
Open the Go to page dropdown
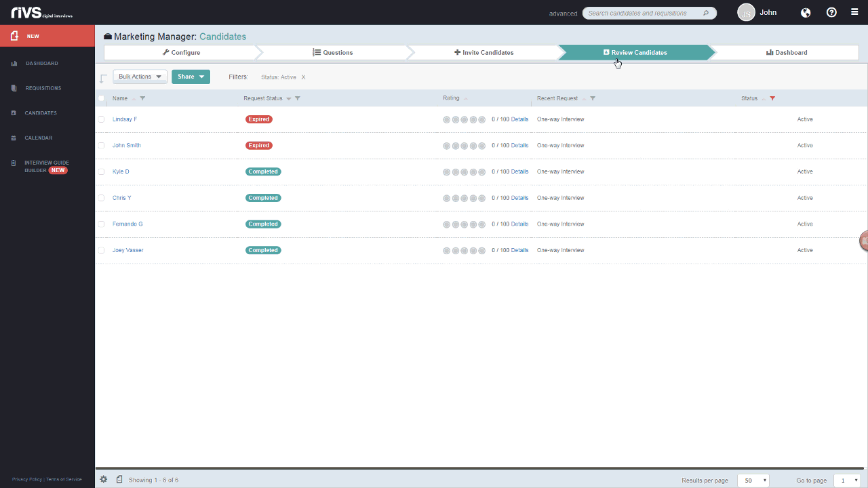tap(847, 480)
